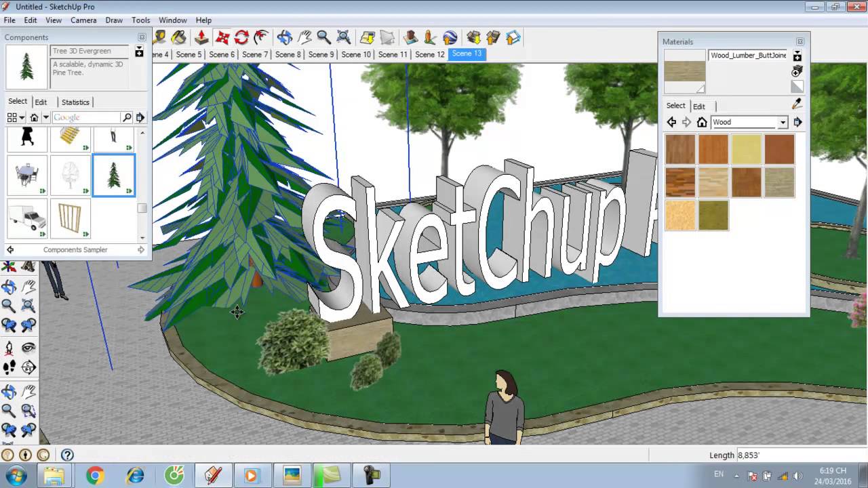Click the Components search magnifier button
The height and width of the screenshot is (488, 868).
pyautogui.click(x=127, y=117)
